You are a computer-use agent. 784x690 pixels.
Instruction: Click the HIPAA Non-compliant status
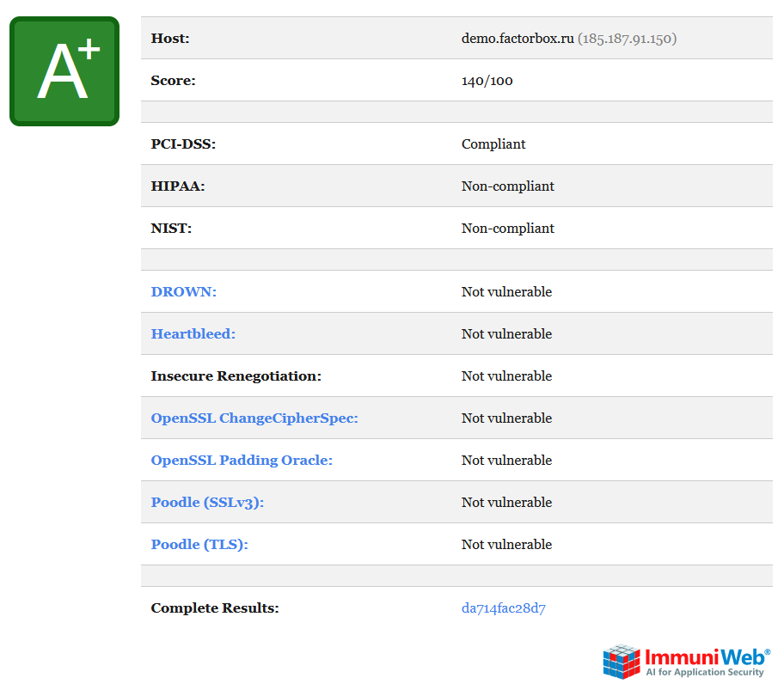(x=507, y=186)
